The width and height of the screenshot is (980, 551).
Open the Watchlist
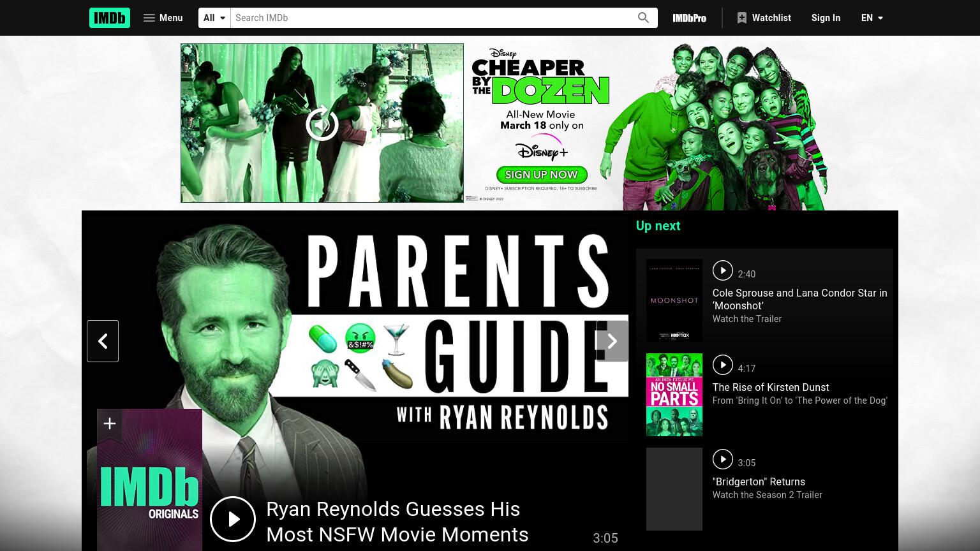[x=764, y=18]
